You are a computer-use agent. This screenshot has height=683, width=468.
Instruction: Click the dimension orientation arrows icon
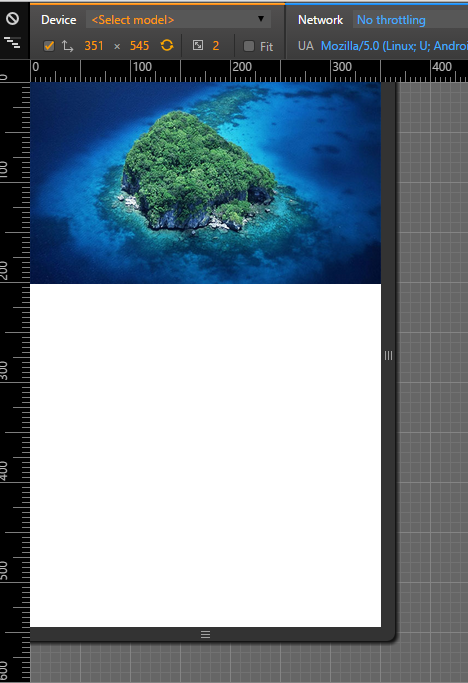point(68,46)
